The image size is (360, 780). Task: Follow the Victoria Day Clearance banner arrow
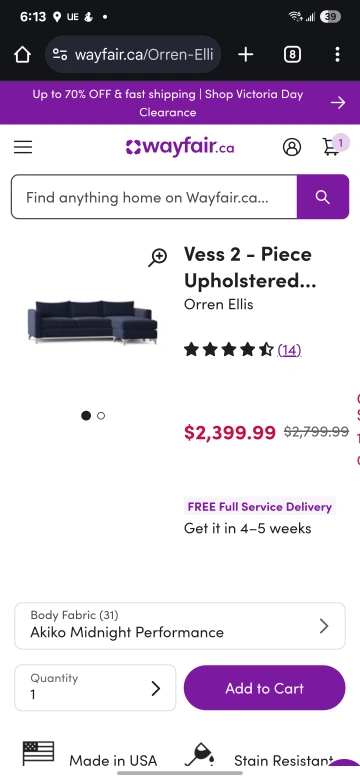click(x=338, y=102)
